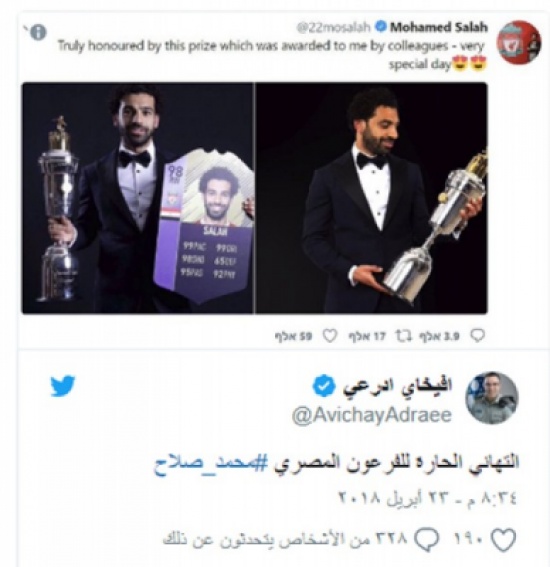Like the Mohamed Salah tweet heart icon
550x567 pixels.
(329, 336)
